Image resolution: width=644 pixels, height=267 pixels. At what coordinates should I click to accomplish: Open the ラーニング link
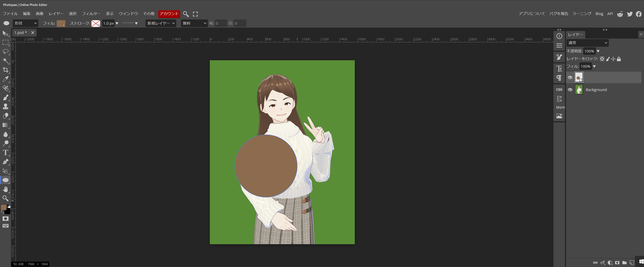point(582,14)
